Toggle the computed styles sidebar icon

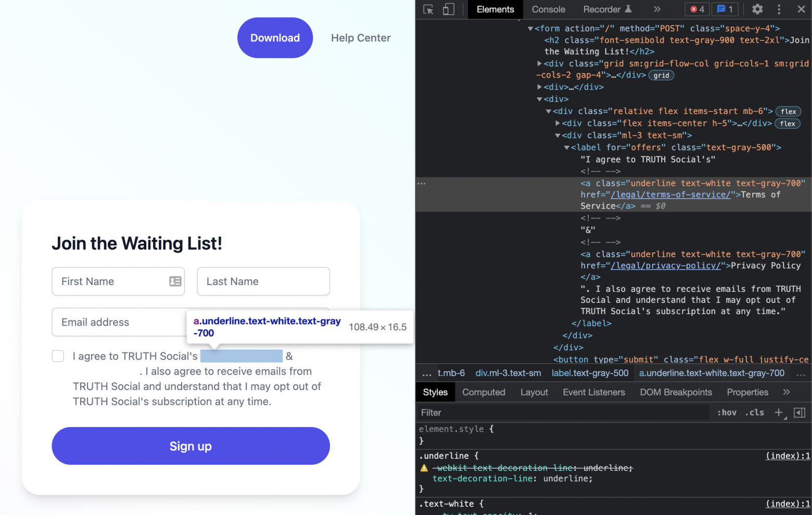coord(800,413)
